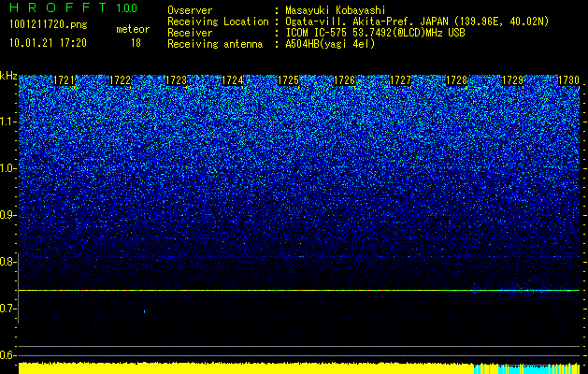Click the 1728 time marker label

click(x=457, y=80)
